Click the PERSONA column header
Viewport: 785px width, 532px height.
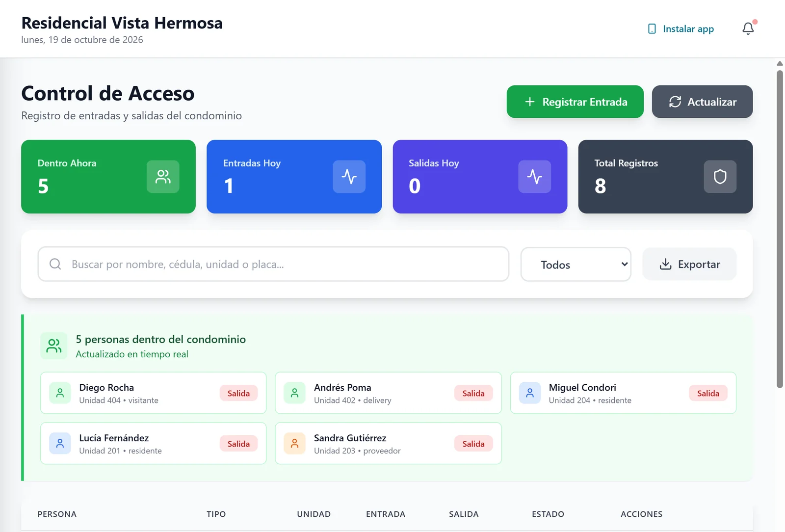pos(57,514)
